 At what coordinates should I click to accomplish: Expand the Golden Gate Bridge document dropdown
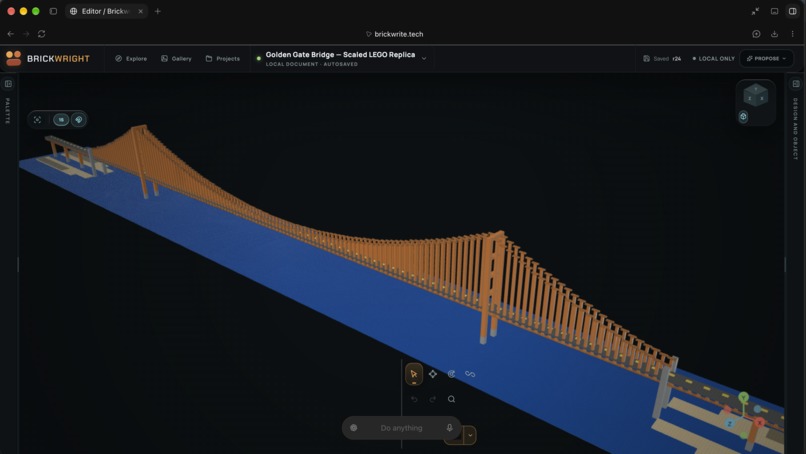[x=424, y=59]
